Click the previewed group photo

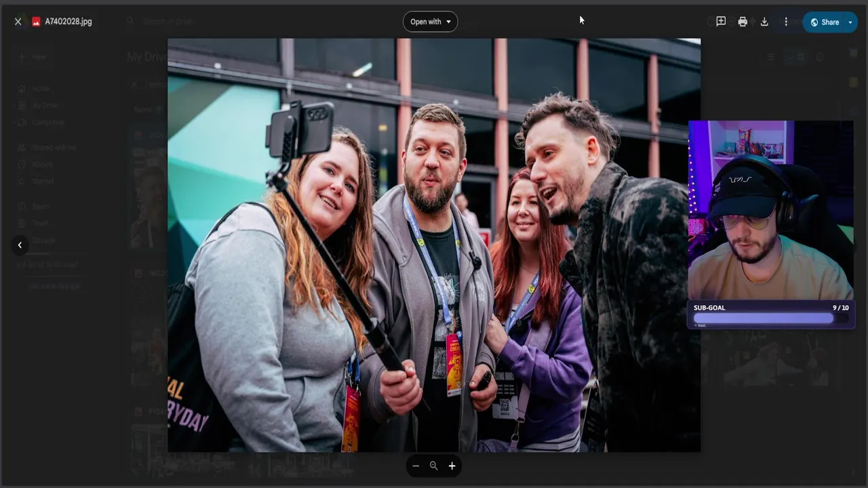point(434,245)
